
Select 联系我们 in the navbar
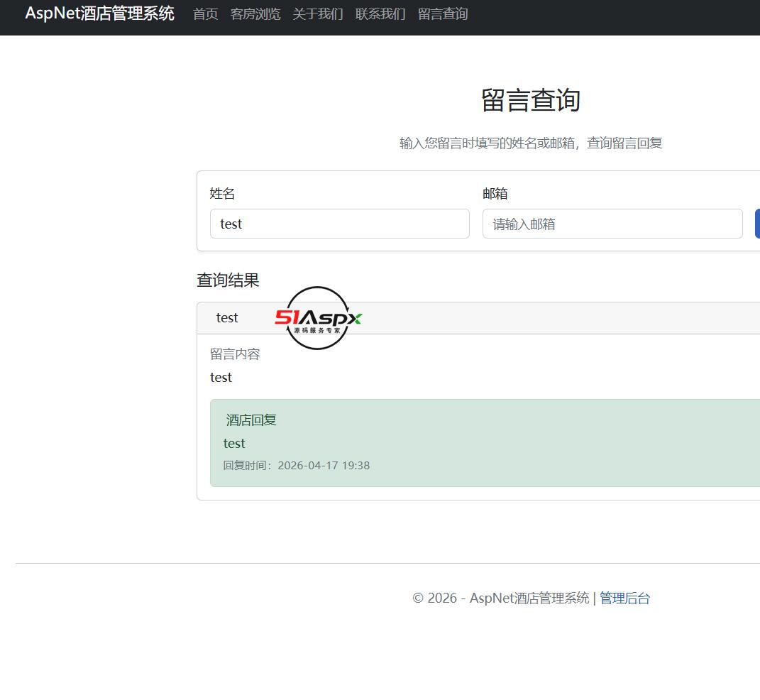coord(380,14)
